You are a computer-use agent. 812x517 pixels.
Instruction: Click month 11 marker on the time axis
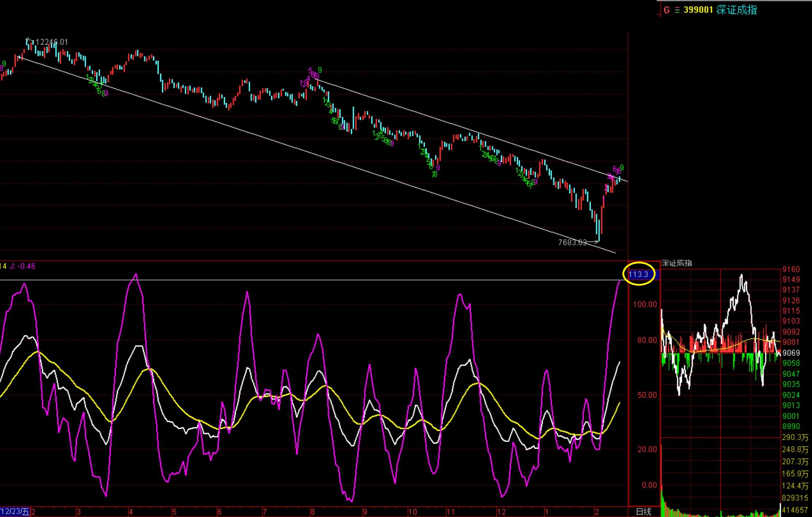point(451,512)
